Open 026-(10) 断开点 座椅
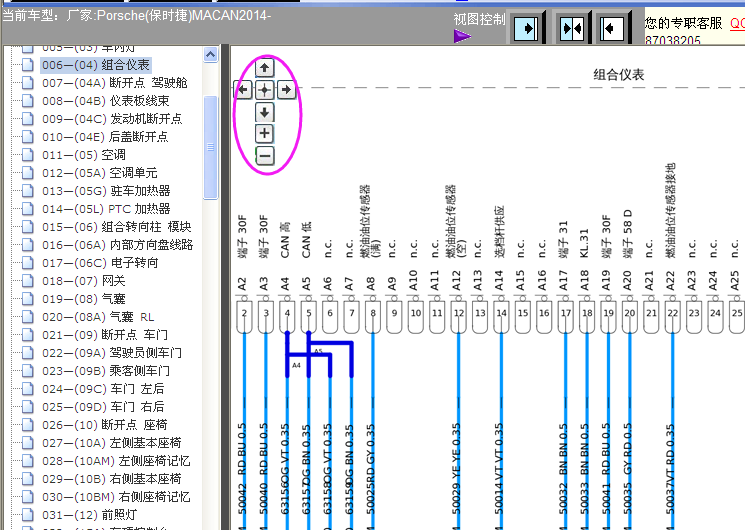The width and height of the screenshot is (745, 530). (x=105, y=425)
